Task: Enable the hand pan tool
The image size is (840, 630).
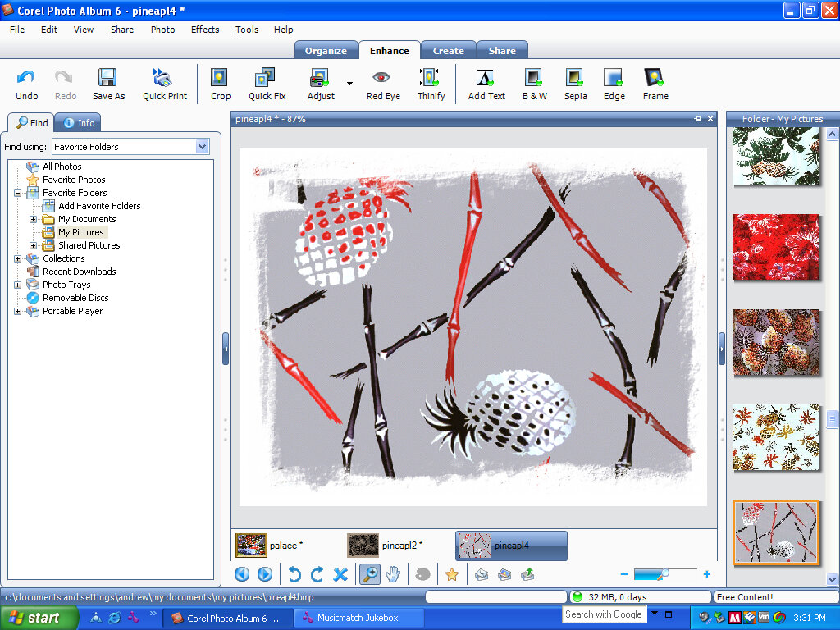Action: point(393,575)
